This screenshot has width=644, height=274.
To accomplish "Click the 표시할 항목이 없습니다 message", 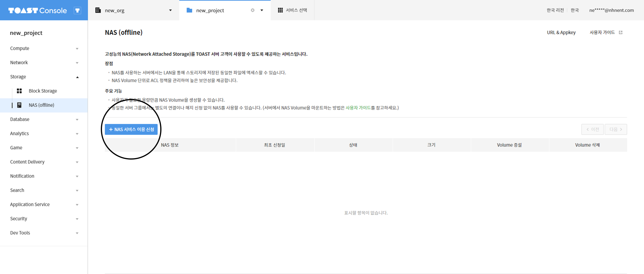I will 366,213.
